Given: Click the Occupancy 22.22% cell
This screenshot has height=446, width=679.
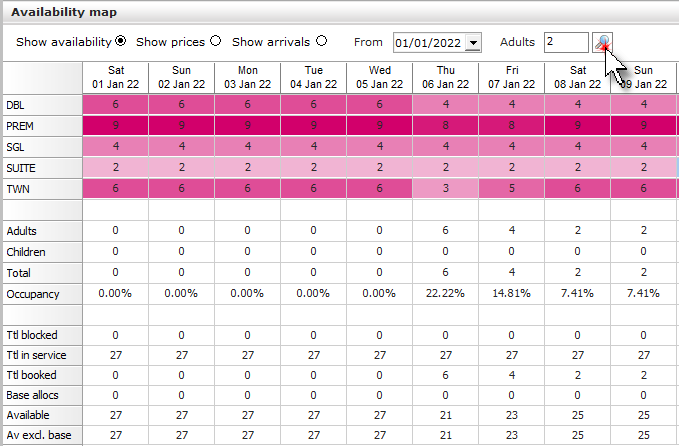Looking at the screenshot, I should point(446,294).
